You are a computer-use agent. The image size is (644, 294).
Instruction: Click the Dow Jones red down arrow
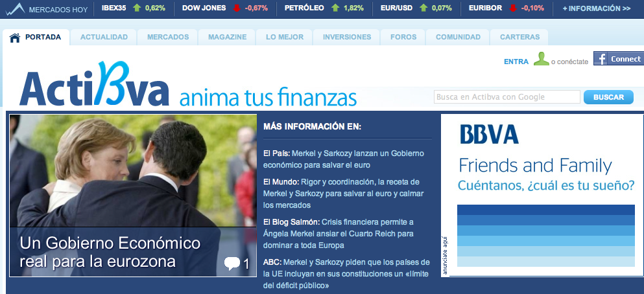pos(236,8)
